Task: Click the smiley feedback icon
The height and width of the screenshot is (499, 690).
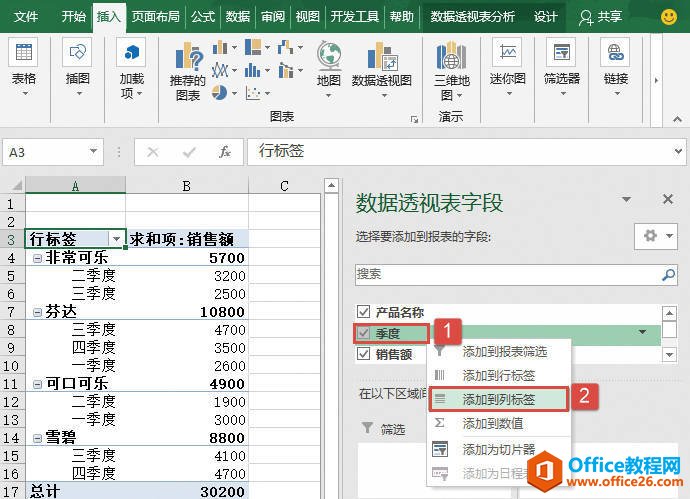Action: pyautogui.click(x=669, y=17)
